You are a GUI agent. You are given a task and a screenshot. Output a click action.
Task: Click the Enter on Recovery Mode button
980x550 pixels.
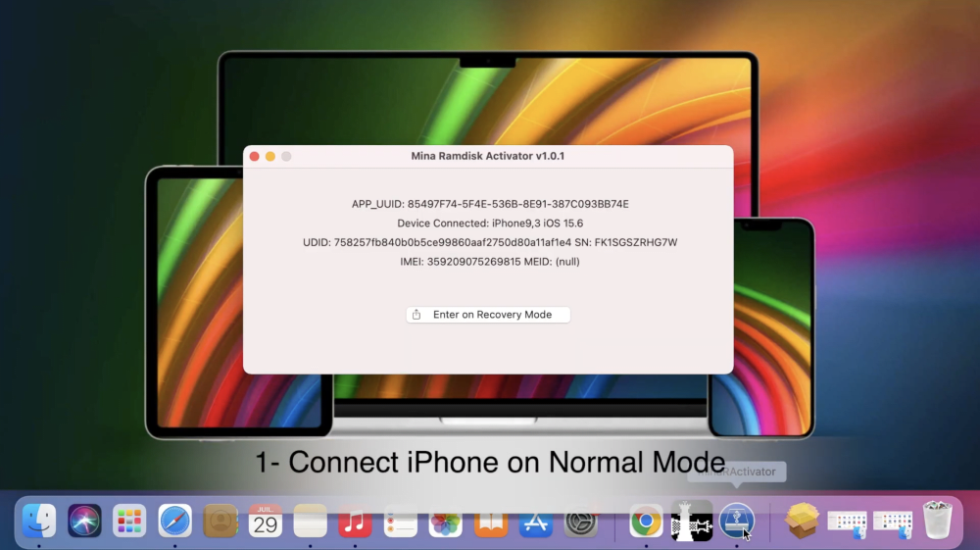pos(488,315)
